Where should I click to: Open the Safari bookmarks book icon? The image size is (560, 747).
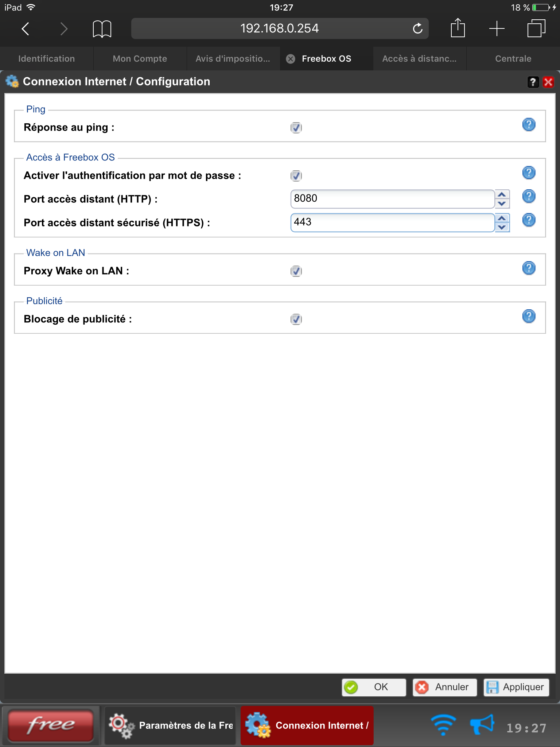point(102,29)
